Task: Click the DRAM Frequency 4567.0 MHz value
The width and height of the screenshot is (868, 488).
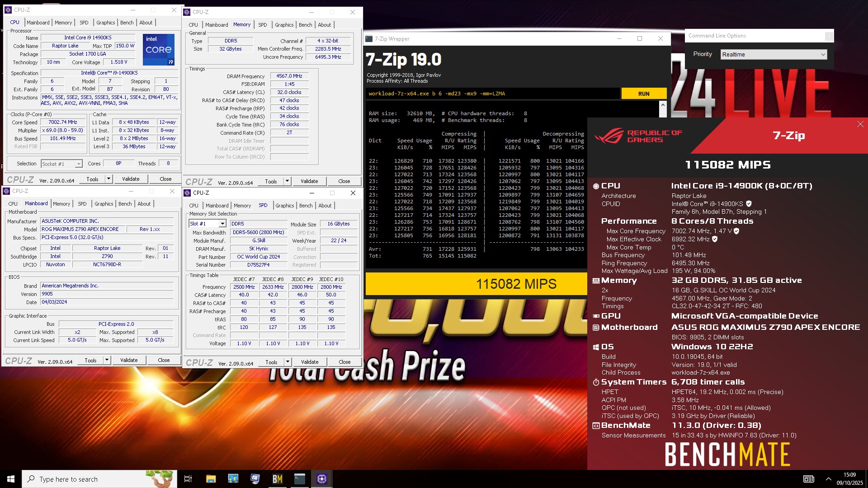Action: pos(289,76)
